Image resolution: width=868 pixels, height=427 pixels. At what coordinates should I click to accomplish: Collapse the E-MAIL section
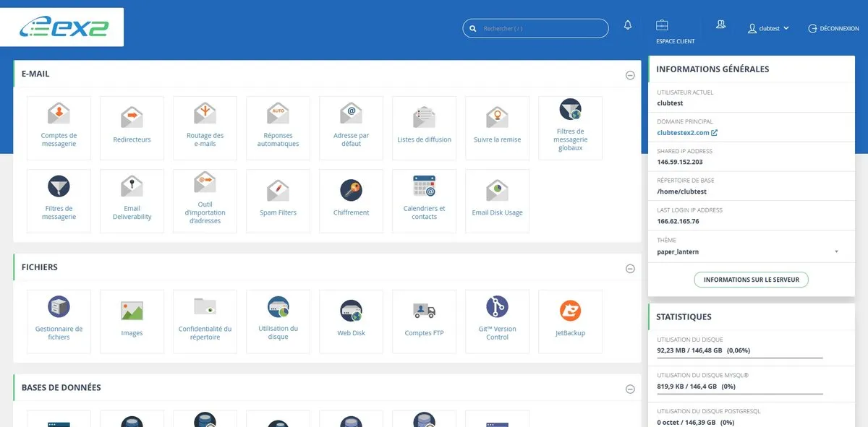click(630, 75)
